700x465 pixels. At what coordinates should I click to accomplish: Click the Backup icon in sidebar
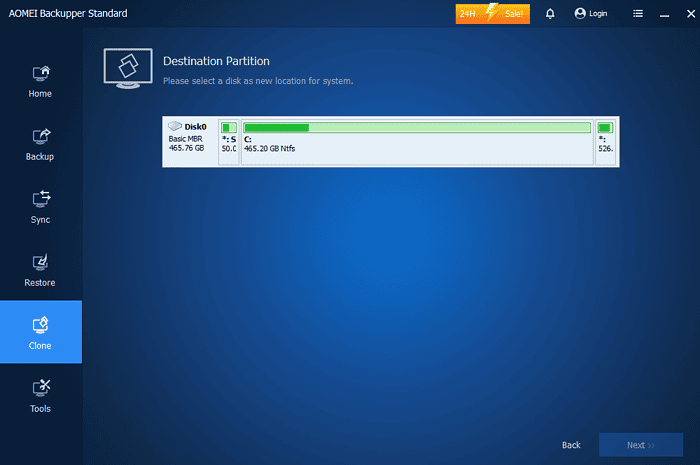pos(41,136)
